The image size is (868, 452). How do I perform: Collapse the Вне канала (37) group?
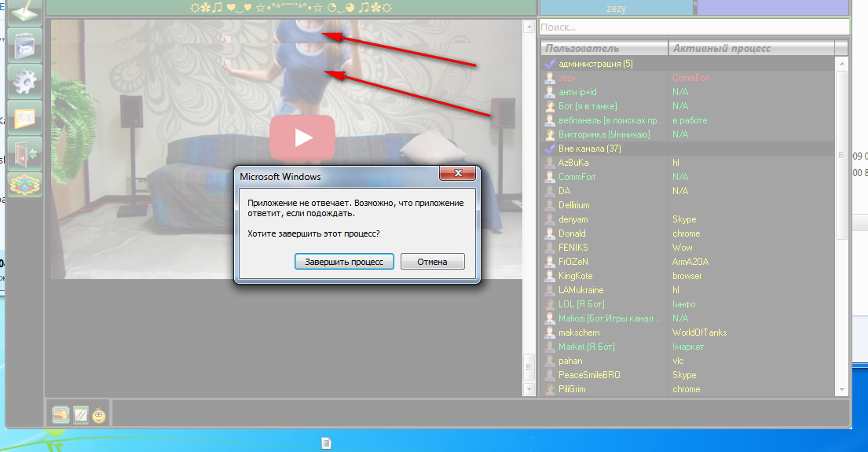[x=551, y=149]
